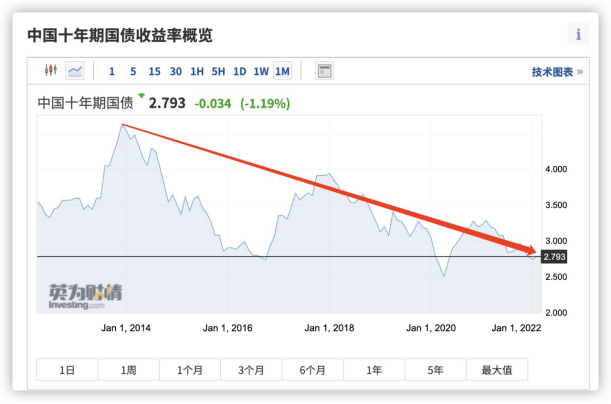Open the news overlay icon in toolbar

(324, 71)
